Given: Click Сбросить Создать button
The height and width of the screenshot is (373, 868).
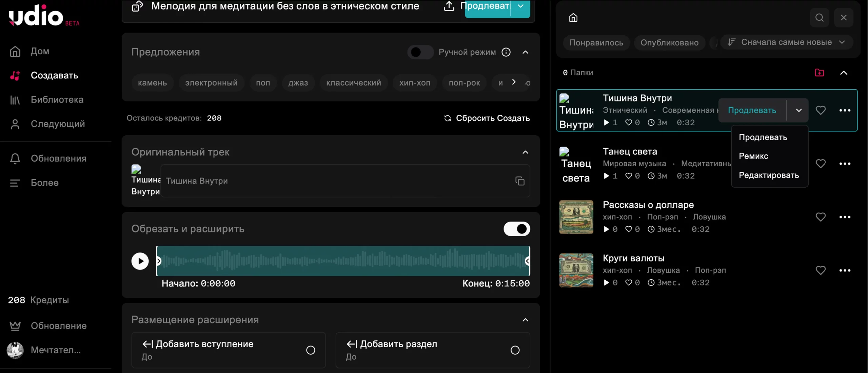Looking at the screenshot, I should [487, 118].
